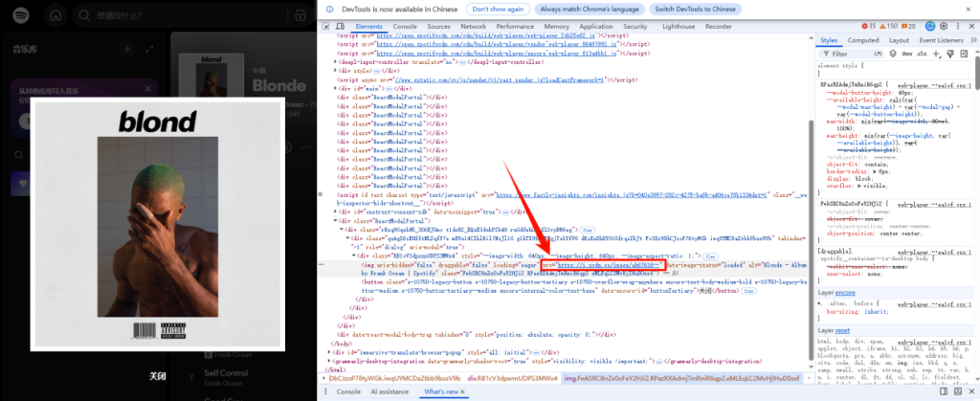980x401 pixels.
Task: Expand the div id="main" node
Action: point(334,89)
